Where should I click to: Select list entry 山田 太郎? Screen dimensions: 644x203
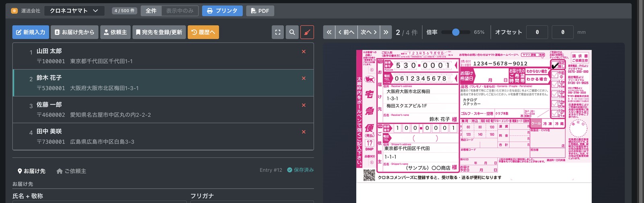[x=163, y=56]
